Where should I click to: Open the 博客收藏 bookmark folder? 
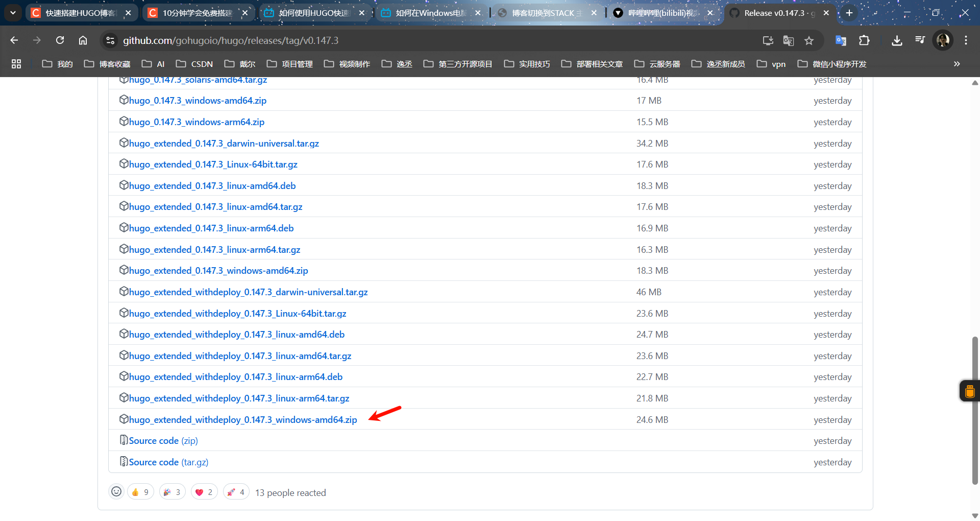(x=107, y=64)
